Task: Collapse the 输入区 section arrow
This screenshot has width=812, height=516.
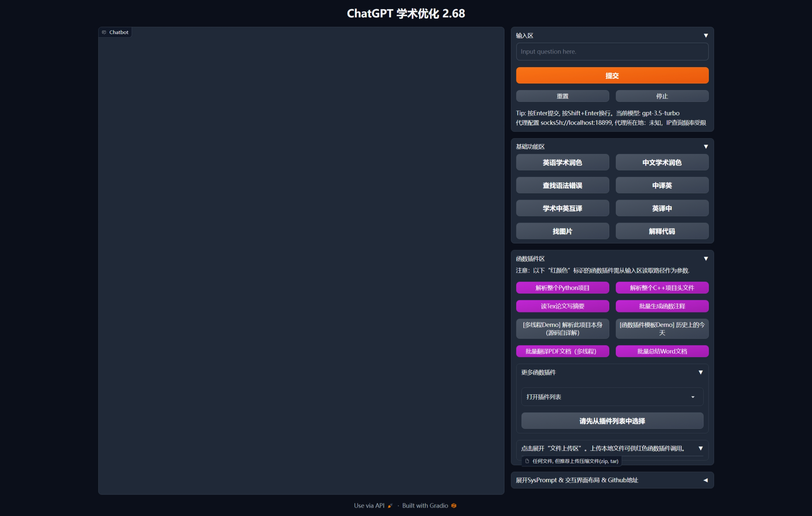Action: click(x=706, y=36)
